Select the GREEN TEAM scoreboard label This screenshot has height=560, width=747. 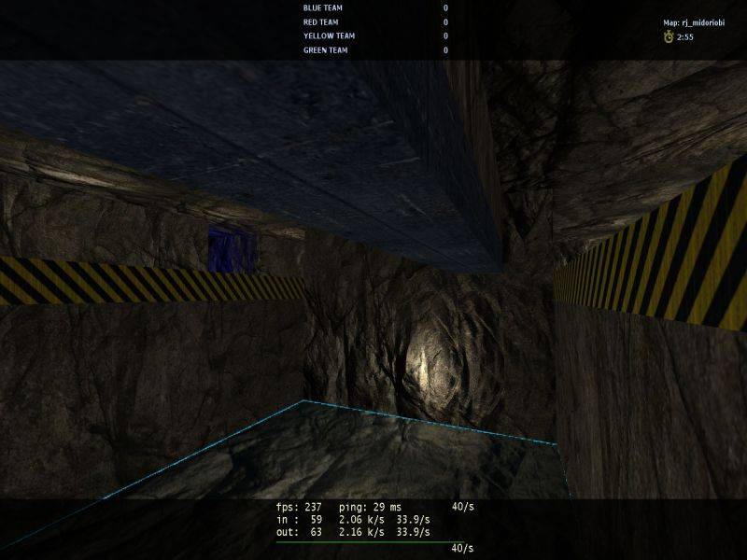pyautogui.click(x=325, y=50)
